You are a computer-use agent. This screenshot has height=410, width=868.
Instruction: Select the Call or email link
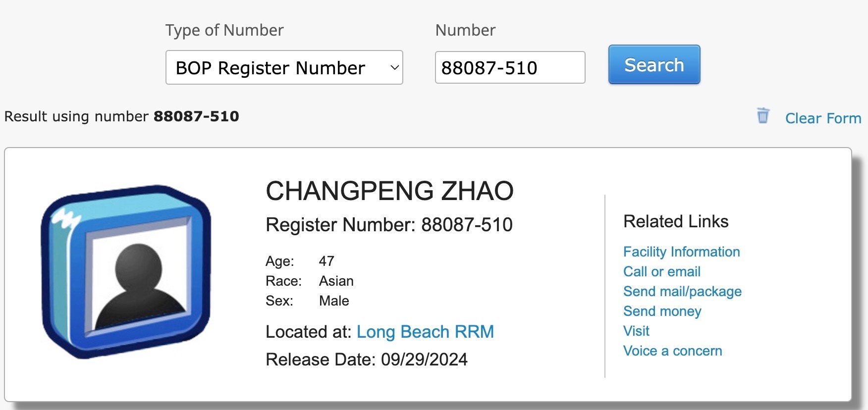point(661,271)
